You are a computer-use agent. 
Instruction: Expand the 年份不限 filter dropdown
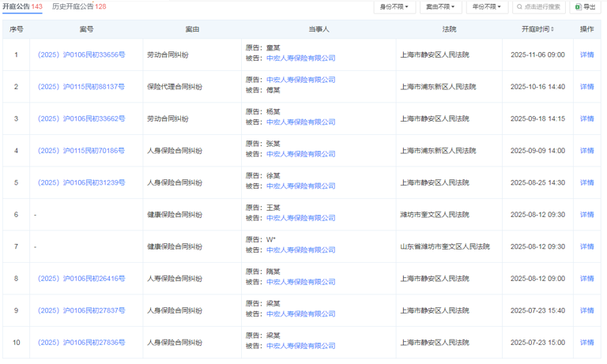pyautogui.click(x=487, y=6)
